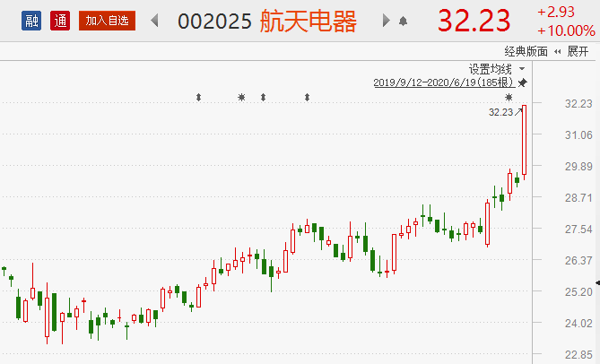Go to previous stock with left arrow
This screenshot has width=600, height=364.
pos(155,20)
